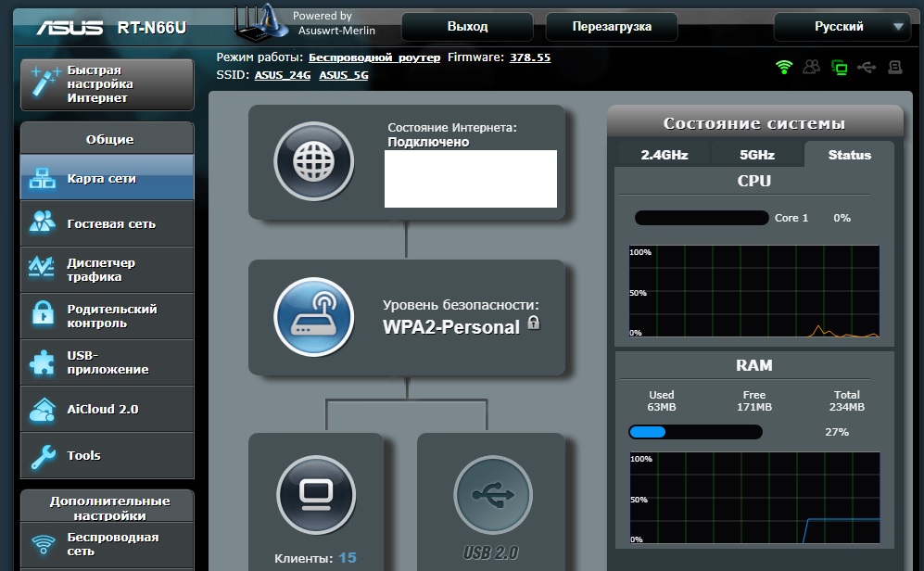Open Родительский контроль menu item
Viewport: 924px width, 571px height.
click(108, 316)
